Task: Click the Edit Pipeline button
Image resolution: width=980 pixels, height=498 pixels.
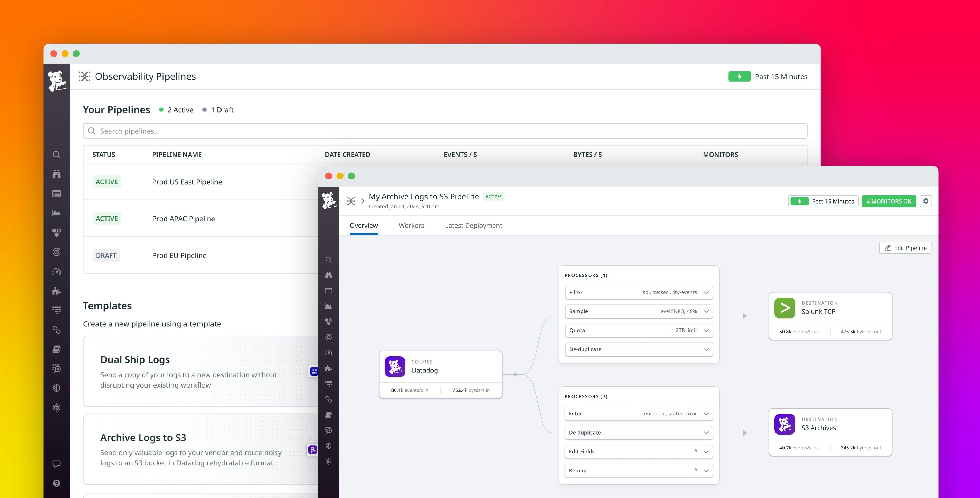Action: (905, 248)
